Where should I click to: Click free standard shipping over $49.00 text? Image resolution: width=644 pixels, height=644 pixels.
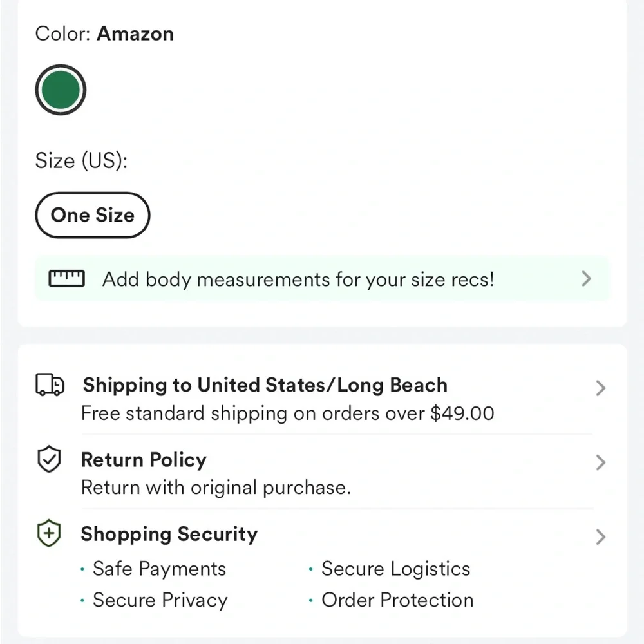(287, 413)
